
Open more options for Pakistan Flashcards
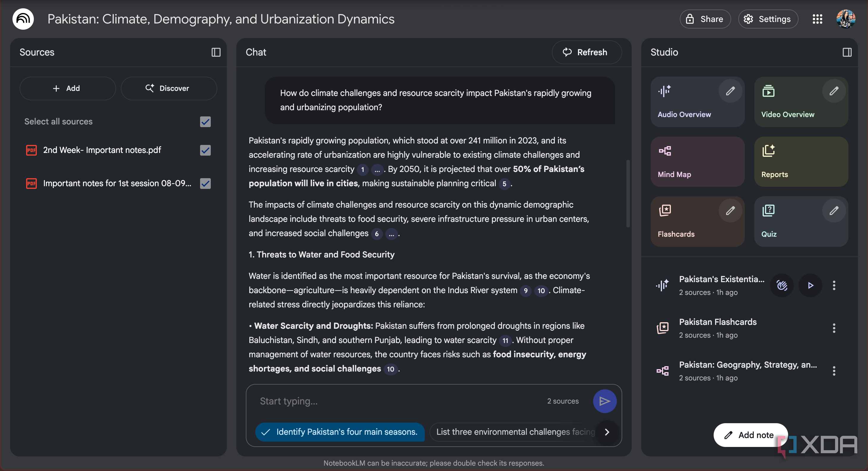tap(834, 328)
